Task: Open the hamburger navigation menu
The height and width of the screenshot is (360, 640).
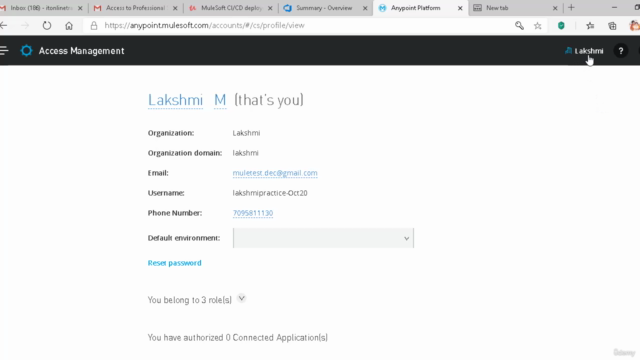Action: [4, 51]
